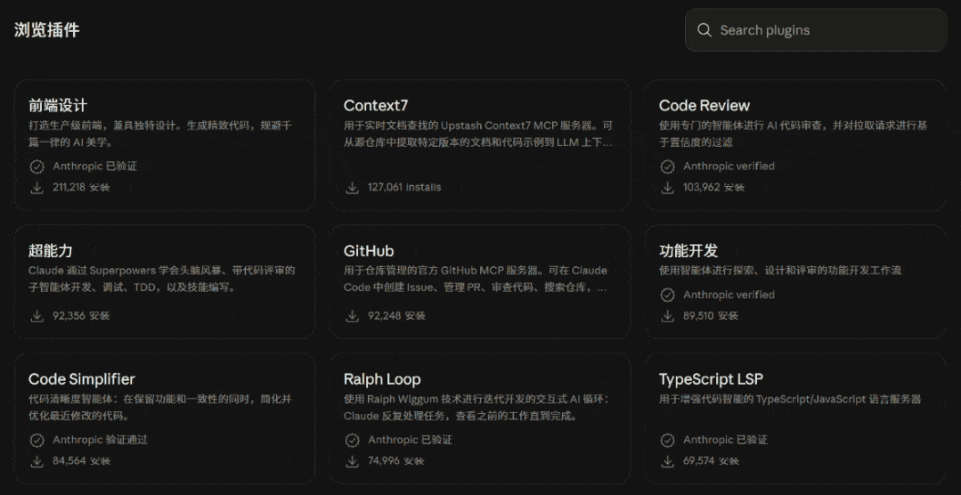
Task: Open the Code Review plugin title
Action: (x=704, y=105)
